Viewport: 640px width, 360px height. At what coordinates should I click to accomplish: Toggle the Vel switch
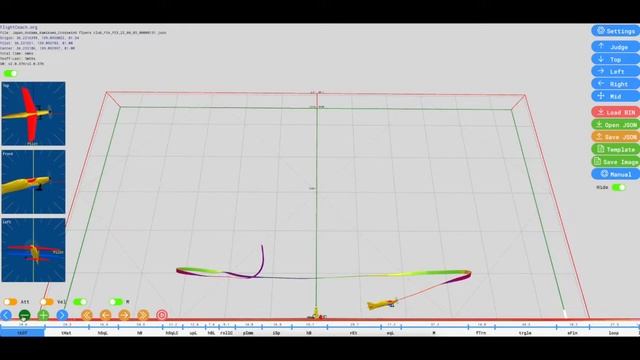(47, 302)
